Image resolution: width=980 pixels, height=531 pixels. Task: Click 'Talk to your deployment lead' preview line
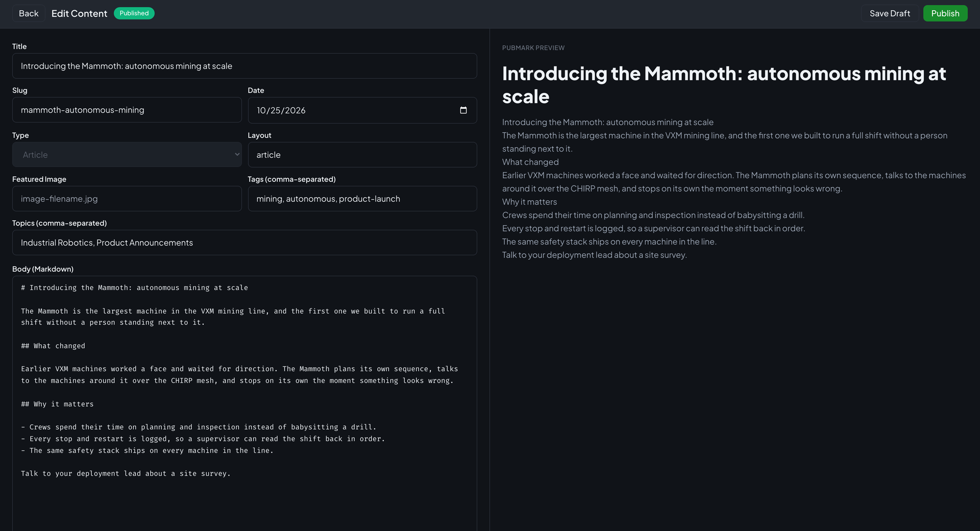[x=594, y=255]
